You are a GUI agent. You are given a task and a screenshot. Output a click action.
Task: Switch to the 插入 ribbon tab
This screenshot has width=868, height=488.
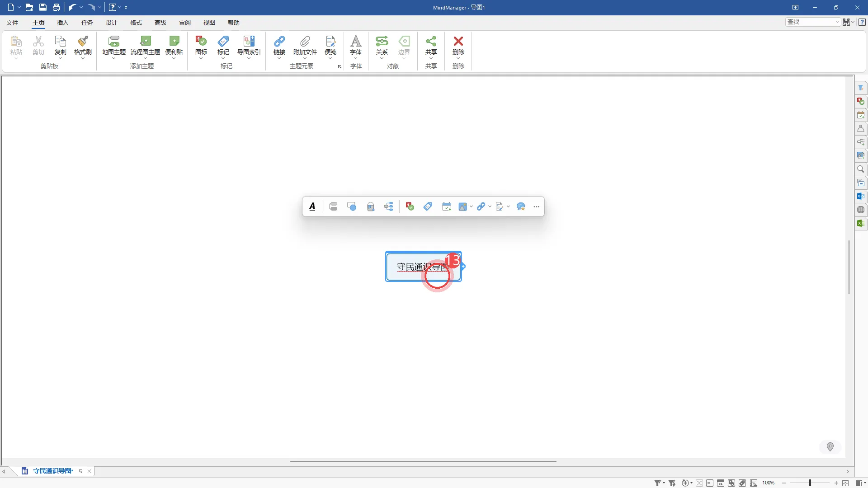[62, 23]
